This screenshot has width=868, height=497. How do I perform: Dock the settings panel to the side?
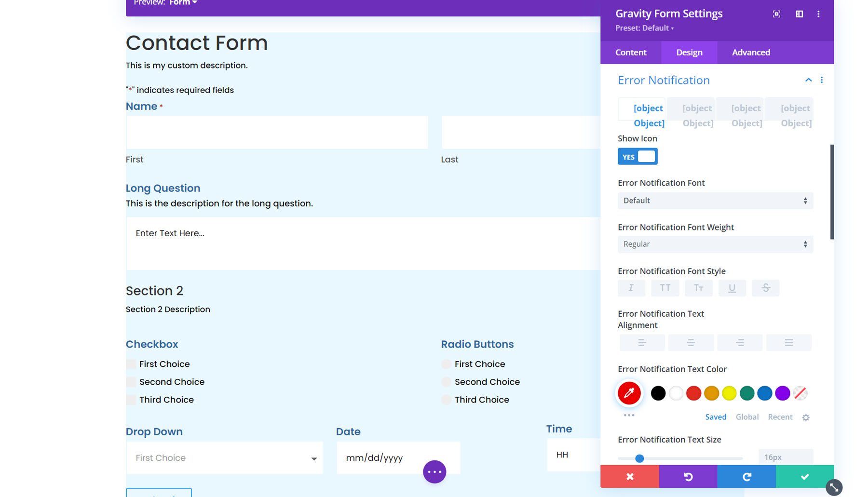[799, 14]
